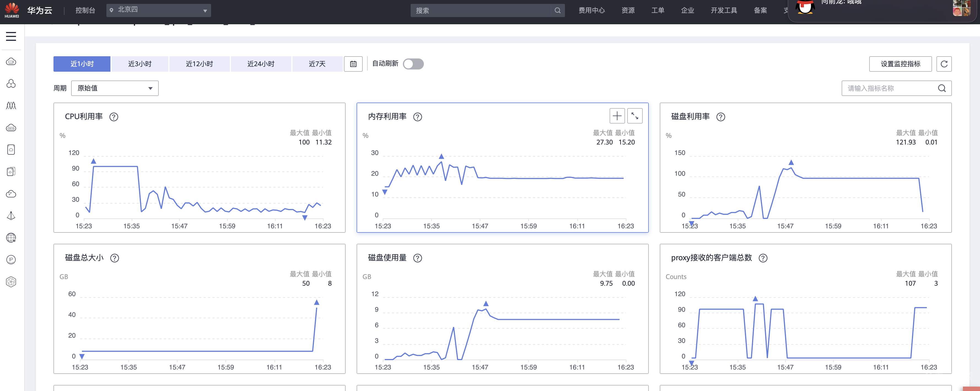Click the refresh icon beside 设置监控指标
Screen dimensions: 980x391
click(944, 64)
